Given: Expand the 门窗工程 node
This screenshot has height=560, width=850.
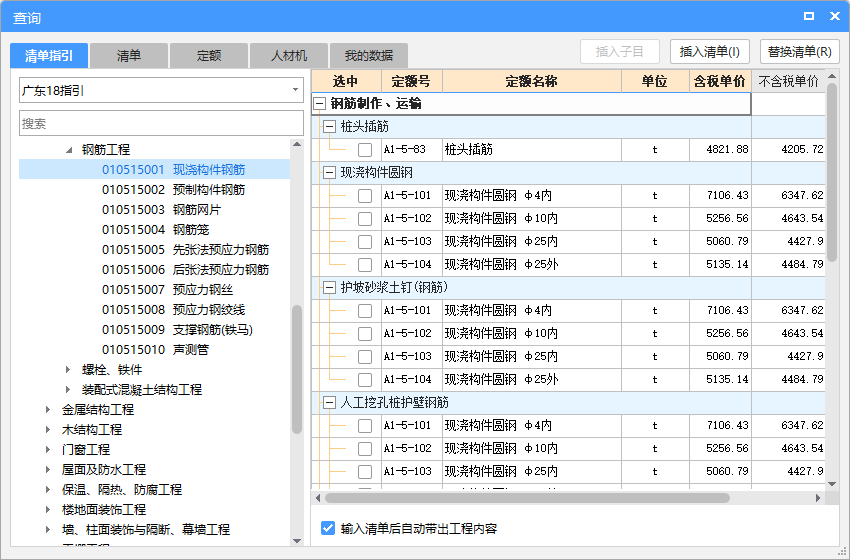Looking at the screenshot, I should click(x=48, y=449).
